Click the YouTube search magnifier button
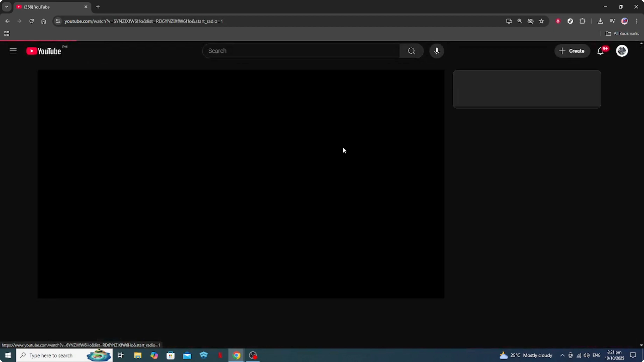 click(411, 51)
